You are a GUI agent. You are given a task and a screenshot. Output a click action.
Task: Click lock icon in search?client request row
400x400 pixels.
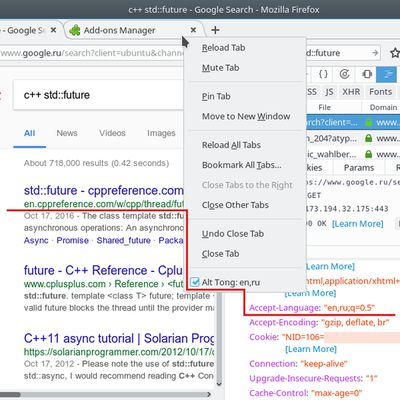368,122
